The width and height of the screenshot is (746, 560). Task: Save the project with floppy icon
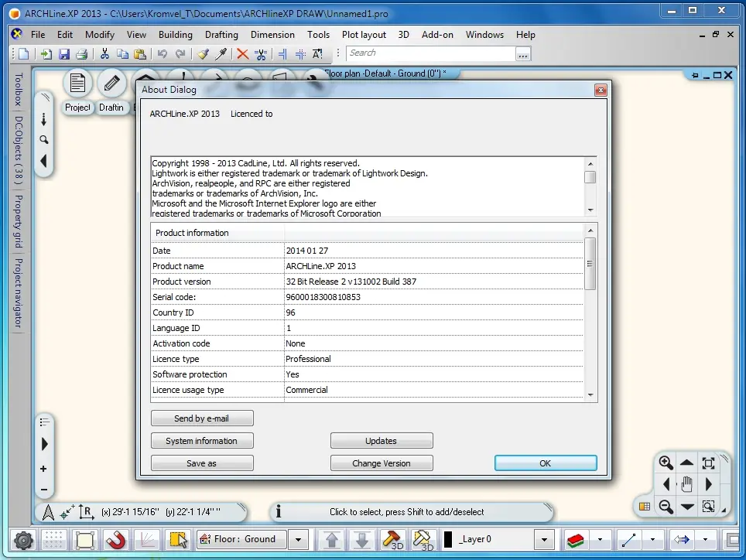point(63,53)
